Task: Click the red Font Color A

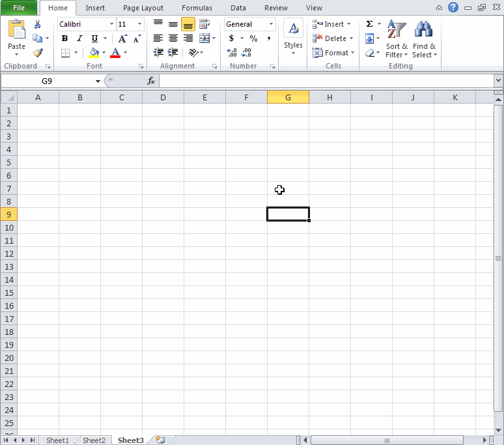Action: point(115,53)
